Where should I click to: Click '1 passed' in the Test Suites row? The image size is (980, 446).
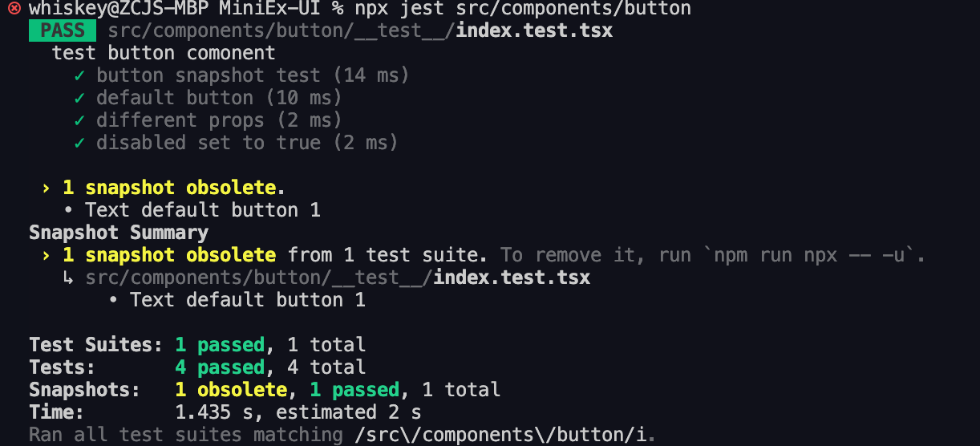pyautogui.click(x=220, y=345)
